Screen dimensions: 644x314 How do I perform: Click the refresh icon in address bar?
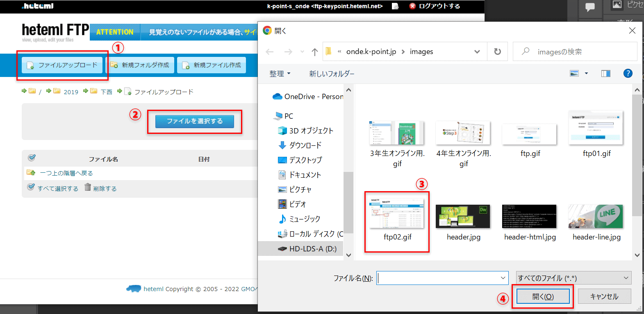(497, 52)
